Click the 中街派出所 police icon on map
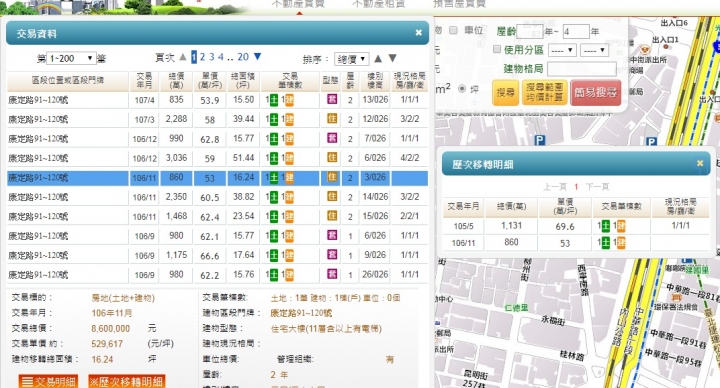Viewport: 720px width, 388px height. (x=645, y=50)
